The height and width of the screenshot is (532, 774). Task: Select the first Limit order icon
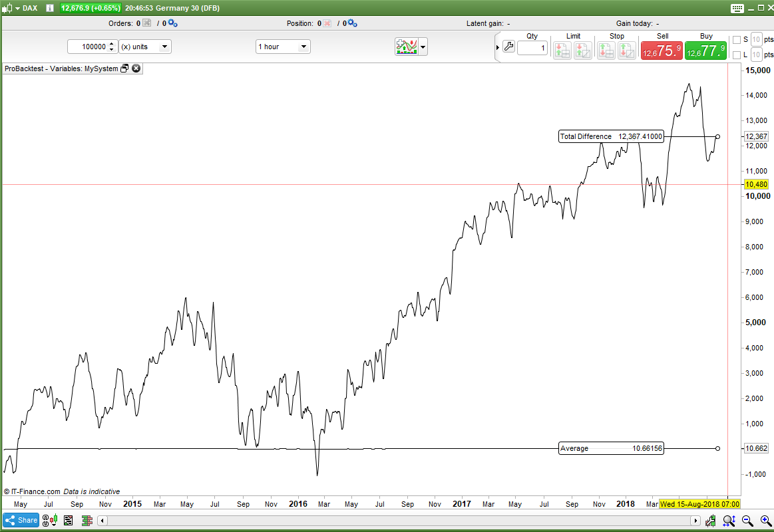click(564, 50)
